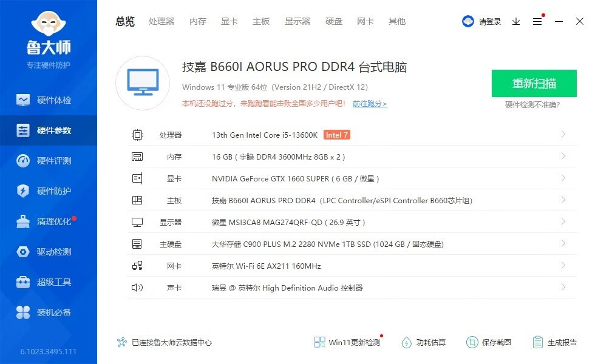Click the green 重新扫描 button
Screen dimensions: 595x364
(534, 84)
